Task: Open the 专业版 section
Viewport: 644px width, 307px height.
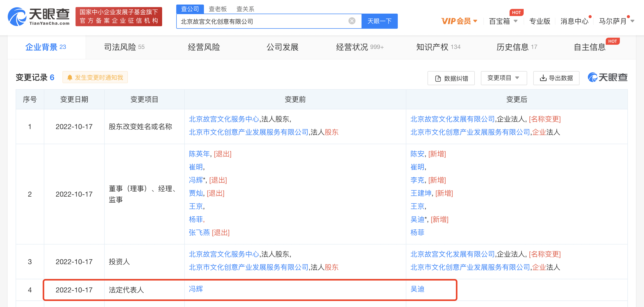Action: (x=540, y=21)
